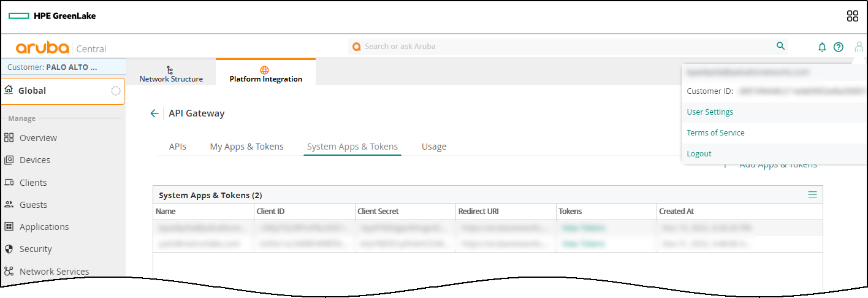The height and width of the screenshot is (298, 868).
Task: Click the user profile icon
Action: [859, 47]
